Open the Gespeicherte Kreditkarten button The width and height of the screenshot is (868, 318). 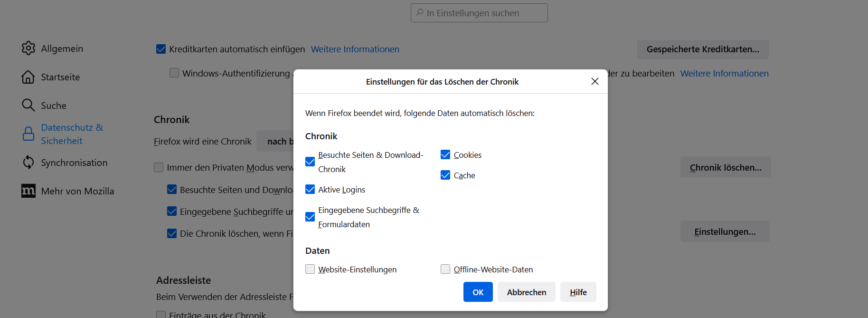(x=702, y=49)
